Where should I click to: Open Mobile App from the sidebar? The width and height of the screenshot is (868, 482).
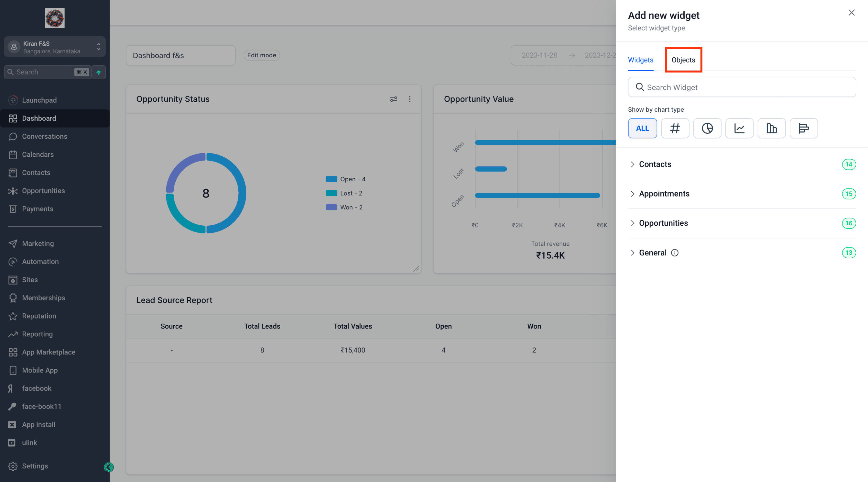[x=55, y=370]
